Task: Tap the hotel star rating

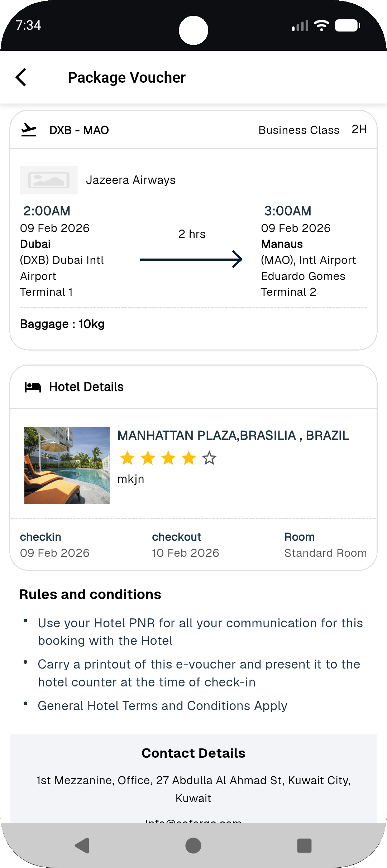Action: pos(168,458)
